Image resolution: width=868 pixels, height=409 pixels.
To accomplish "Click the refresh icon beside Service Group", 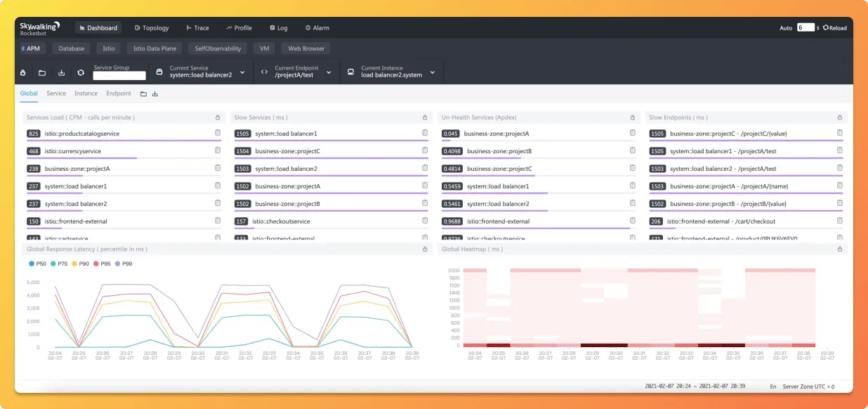I will click(81, 72).
